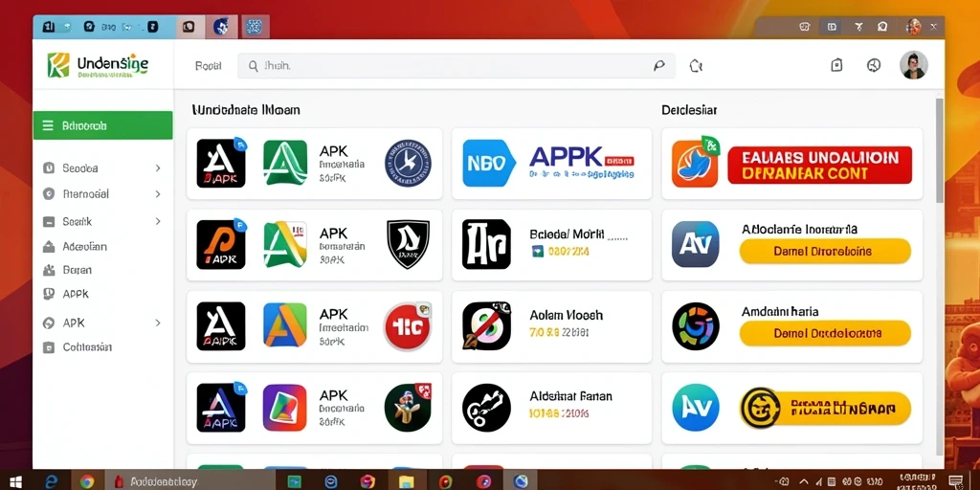Open the clock history icon in the header
980x490 pixels.
pos(874,65)
